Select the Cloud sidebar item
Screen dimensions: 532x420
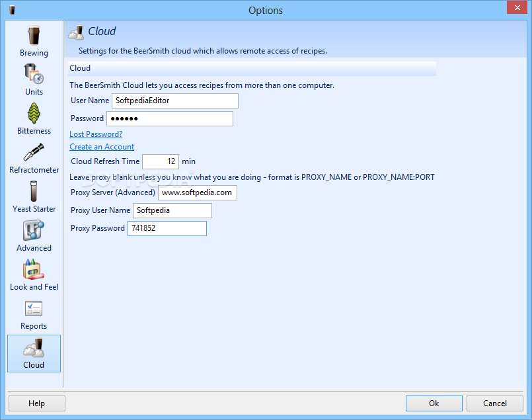(34, 353)
